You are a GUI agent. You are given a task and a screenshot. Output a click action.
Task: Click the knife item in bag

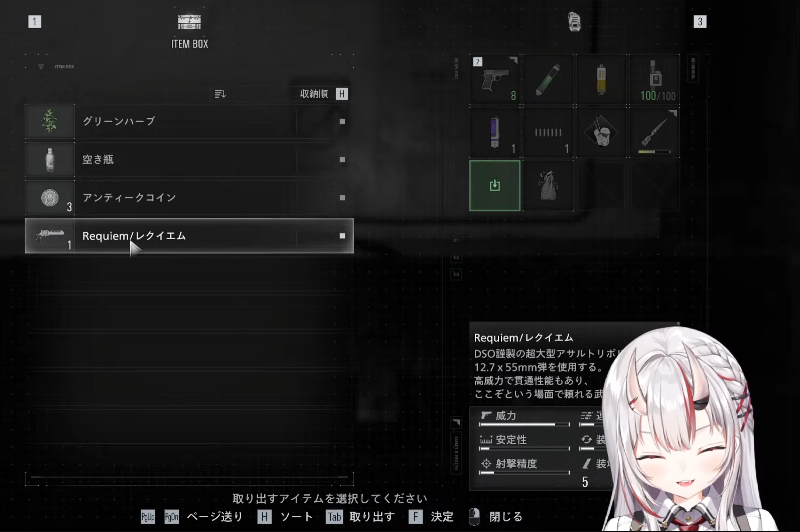(655, 133)
